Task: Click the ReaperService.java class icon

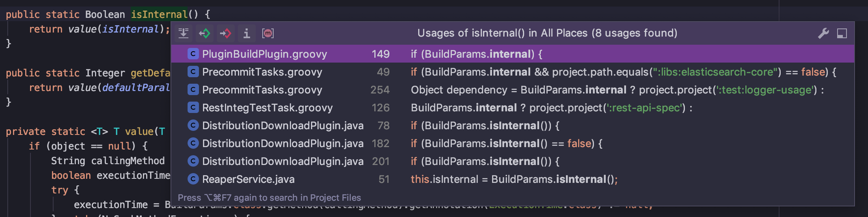Action: tap(193, 179)
